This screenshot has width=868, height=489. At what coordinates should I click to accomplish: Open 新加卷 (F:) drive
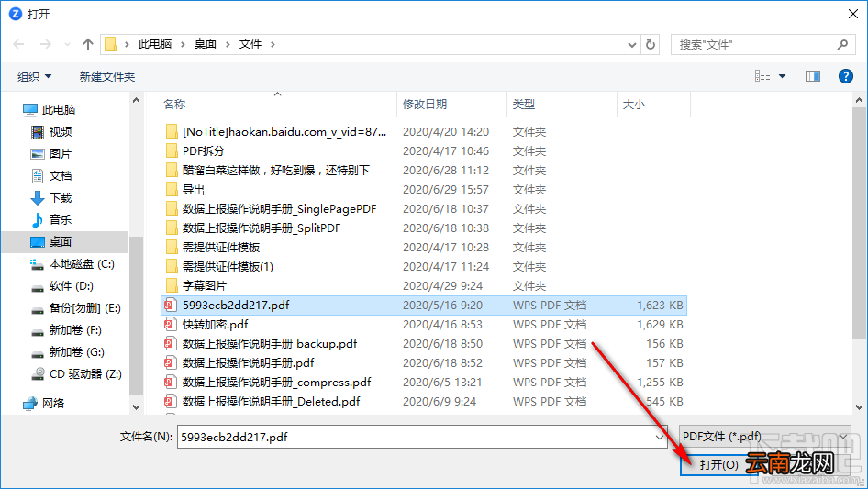click(x=66, y=330)
